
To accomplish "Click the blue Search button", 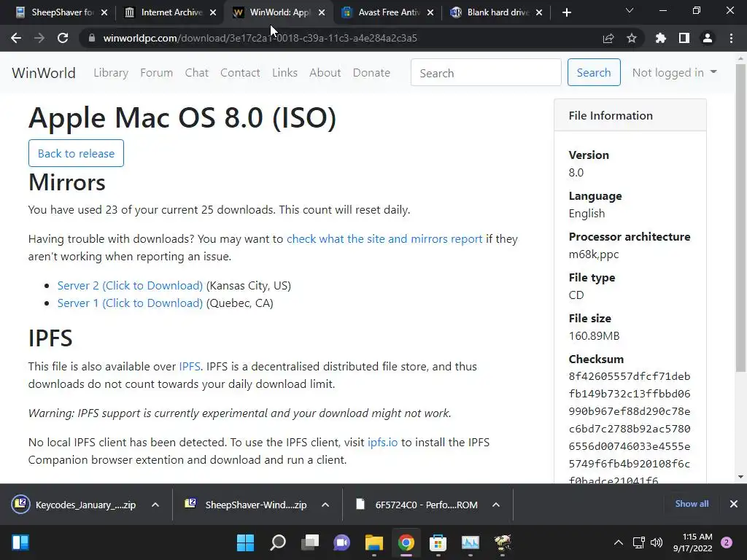I will (x=594, y=72).
